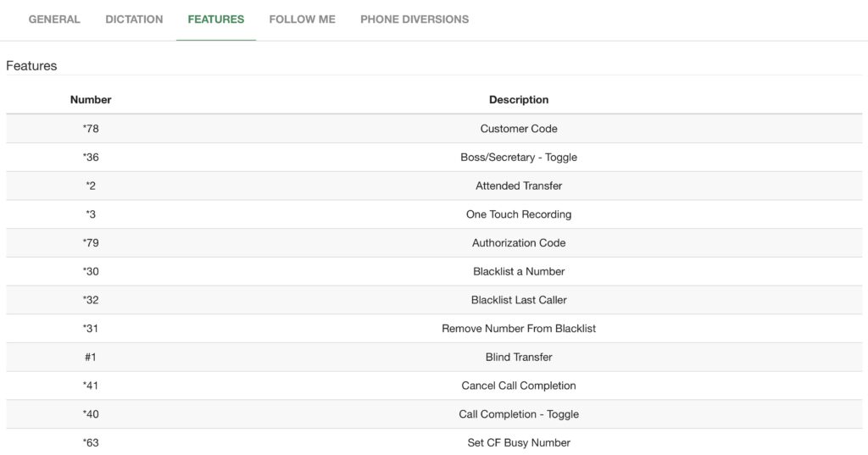Select the Attended Transfer feature
Image resolution: width=868 pixels, height=455 pixels.
coord(519,186)
